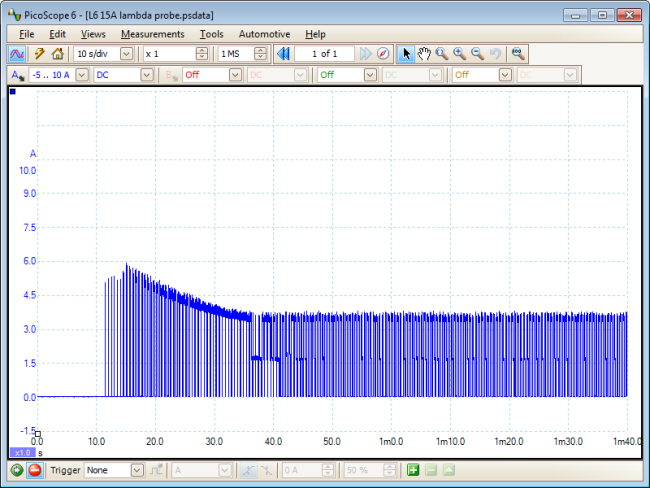Click the x1.0 axis scale button
This screenshot has height=488, width=650.
[x=21, y=452]
